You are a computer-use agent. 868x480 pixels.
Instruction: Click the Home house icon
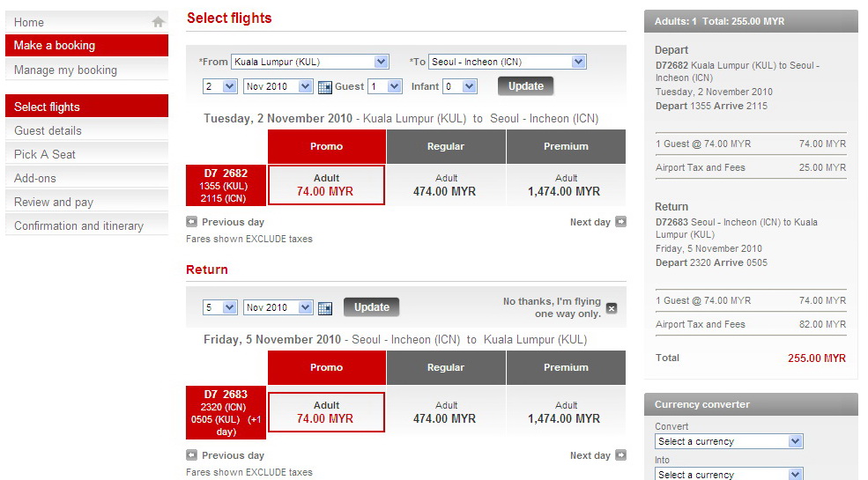pyautogui.click(x=158, y=22)
